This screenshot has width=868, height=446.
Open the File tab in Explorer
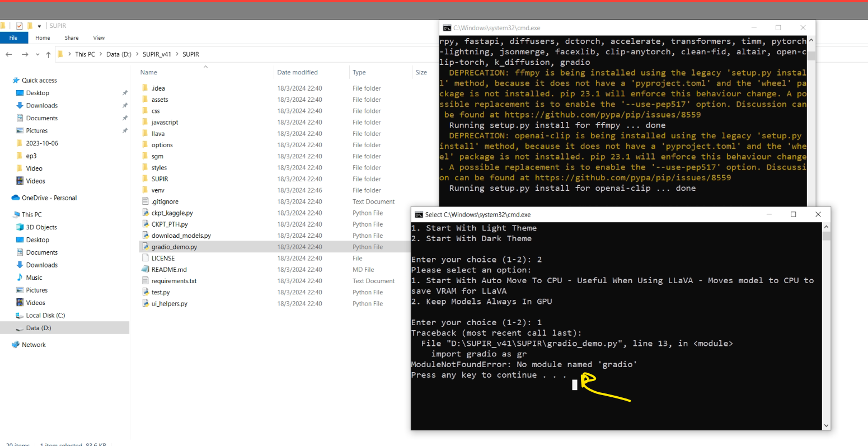point(13,38)
